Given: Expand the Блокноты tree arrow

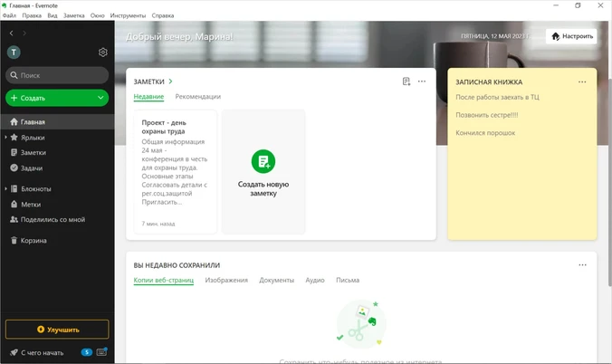Looking at the screenshot, I should click(x=5, y=189).
